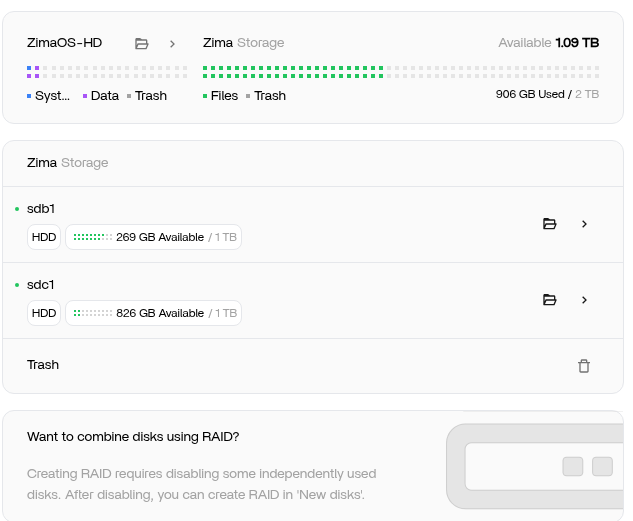Open sdb1 disk folder icon

coord(549,224)
